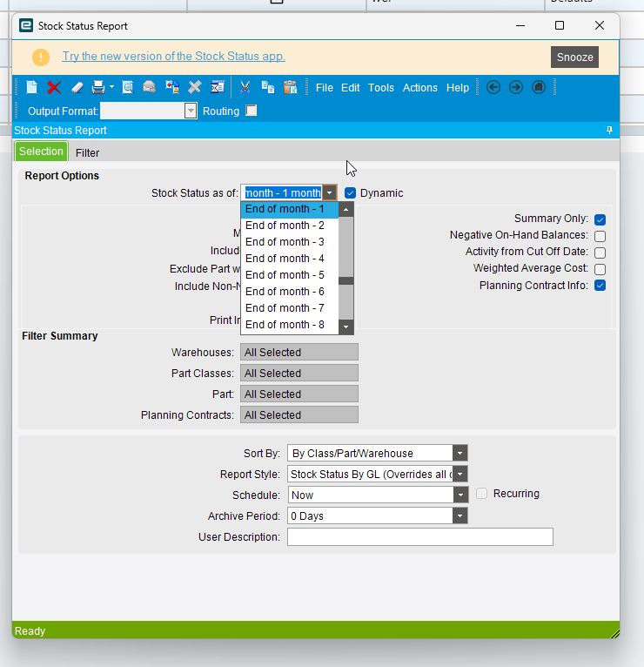The height and width of the screenshot is (667, 644).
Task: Click the Epicor app icon in title bar
Action: click(26, 25)
